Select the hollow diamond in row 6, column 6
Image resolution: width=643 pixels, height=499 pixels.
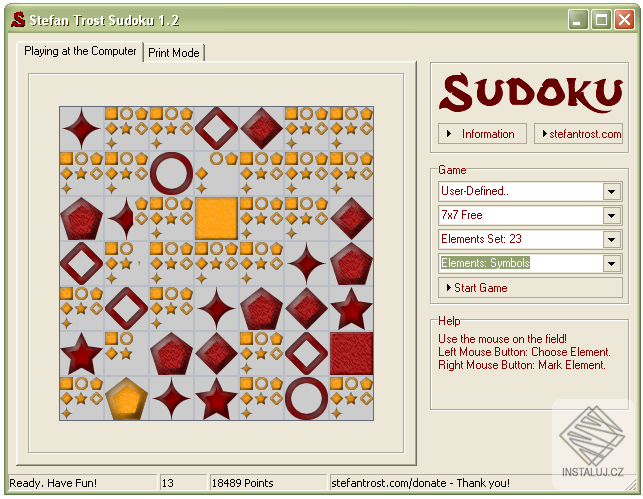pyautogui.click(x=306, y=354)
